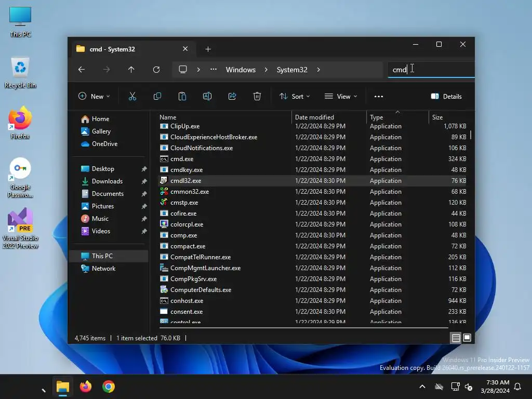Select the cmd - System32 tab

point(132,49)
